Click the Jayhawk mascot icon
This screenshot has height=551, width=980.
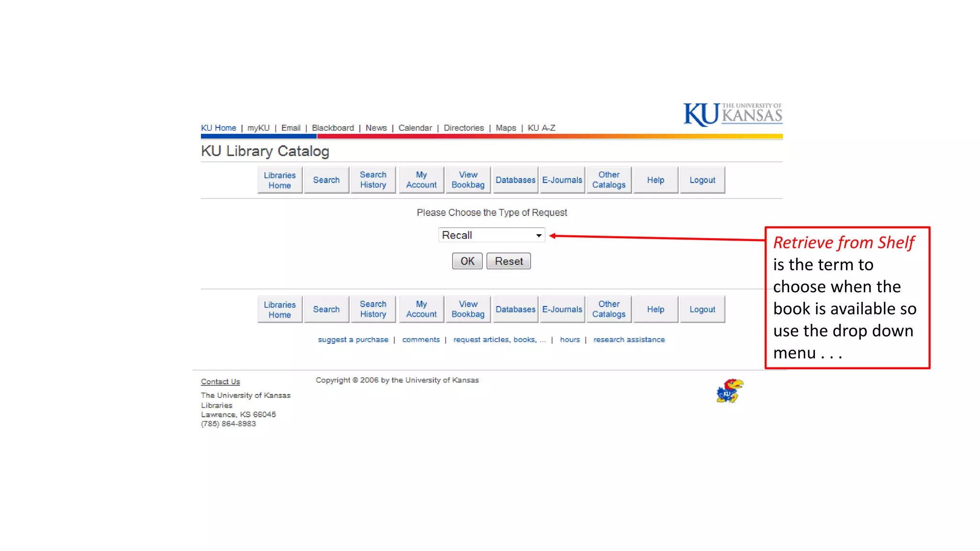click(x=729, y=391)
